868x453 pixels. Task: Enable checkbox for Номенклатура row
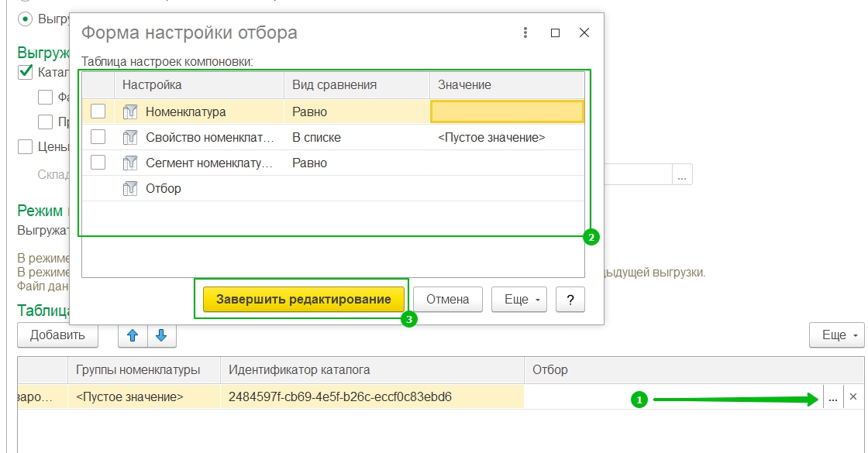point(98,112)
